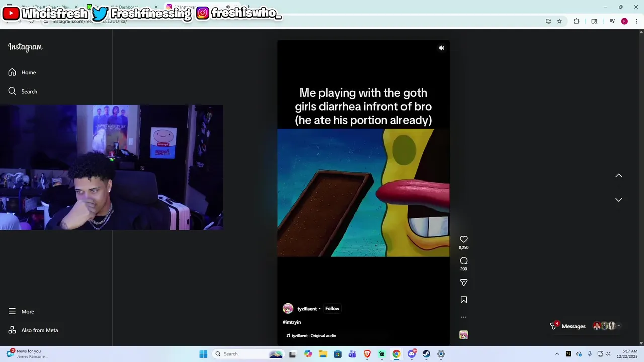The image size is (644, 362).
Task: Open Chrome's tab search icon
Action: (594, 21)
